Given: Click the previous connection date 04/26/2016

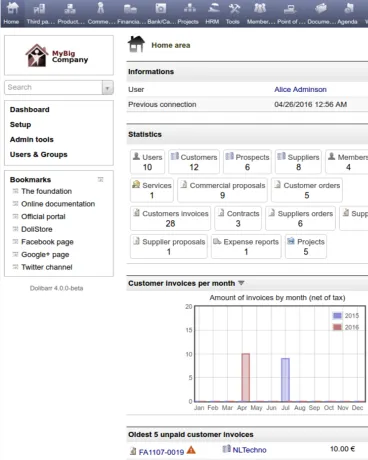Looking at the screenshot, I should point(310,104).
